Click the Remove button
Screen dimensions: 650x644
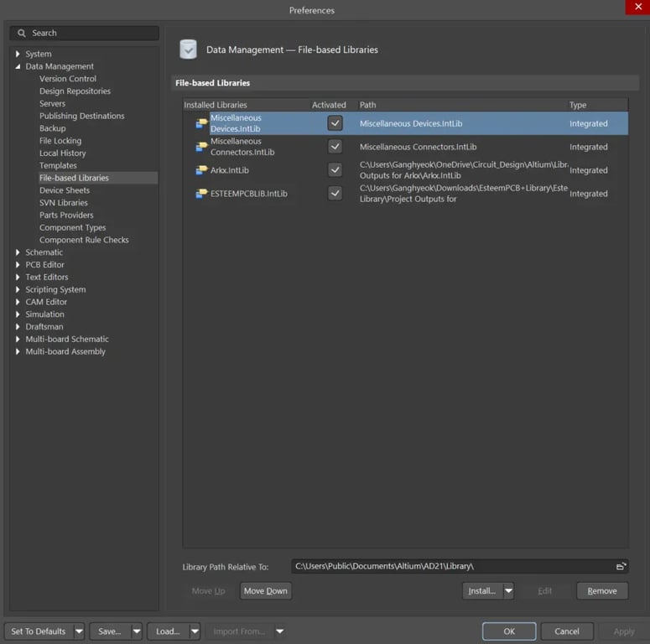click(602, 591)
